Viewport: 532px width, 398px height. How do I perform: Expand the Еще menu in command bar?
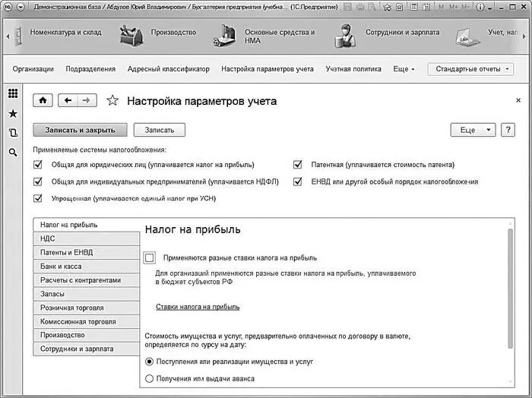[x=404, y=69]
